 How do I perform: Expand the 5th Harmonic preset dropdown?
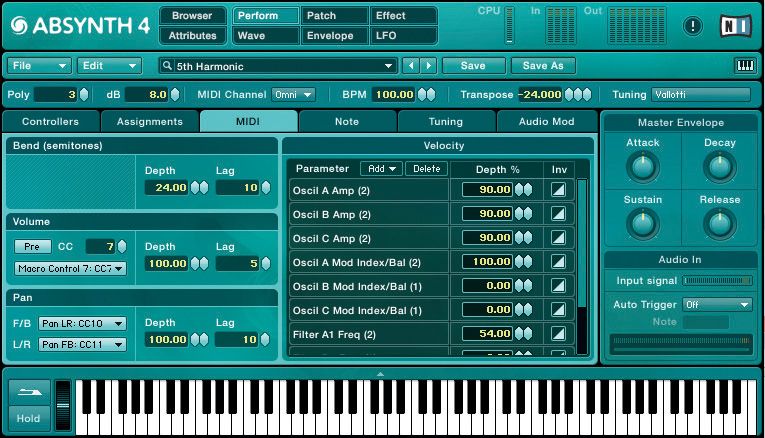tap(388, 66)
